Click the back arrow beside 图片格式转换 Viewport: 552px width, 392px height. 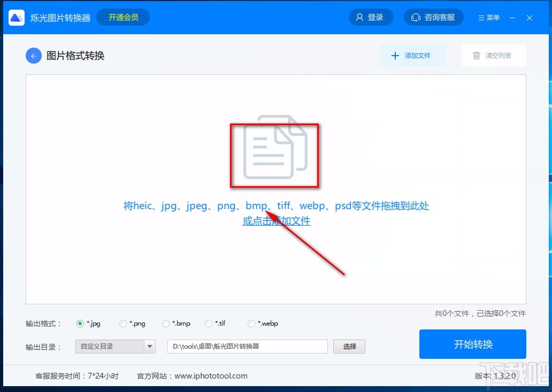(x=33, y=56)
